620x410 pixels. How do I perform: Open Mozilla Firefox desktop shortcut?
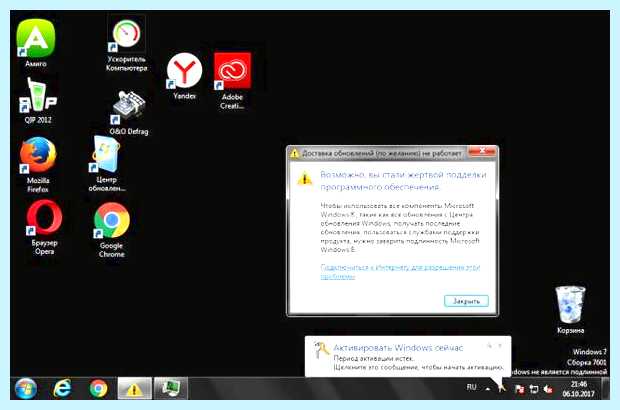(38, 164)
